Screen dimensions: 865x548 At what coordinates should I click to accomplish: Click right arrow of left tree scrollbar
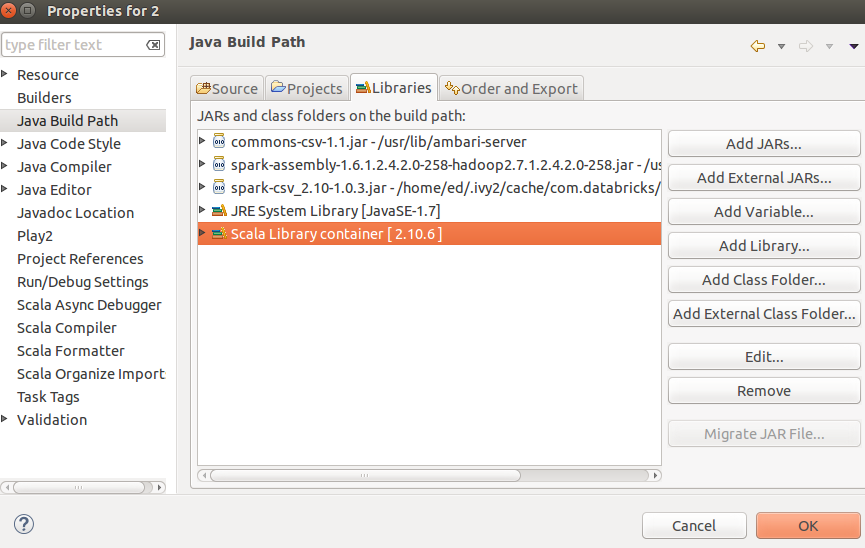pyautogui.click(x=159, y=487)
